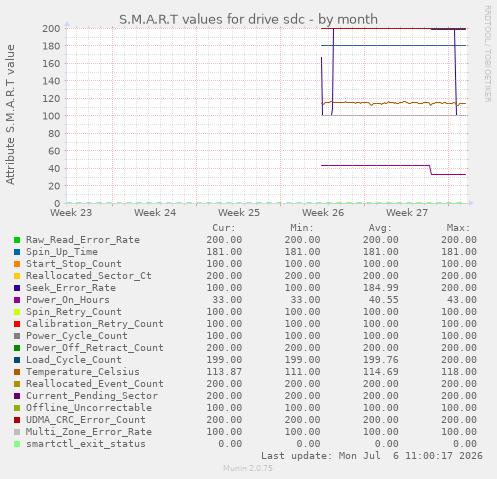The width and height of the screenshot is (497, 479).
Task: Click the 200 y-axis tick label
Action: [51, 28]
